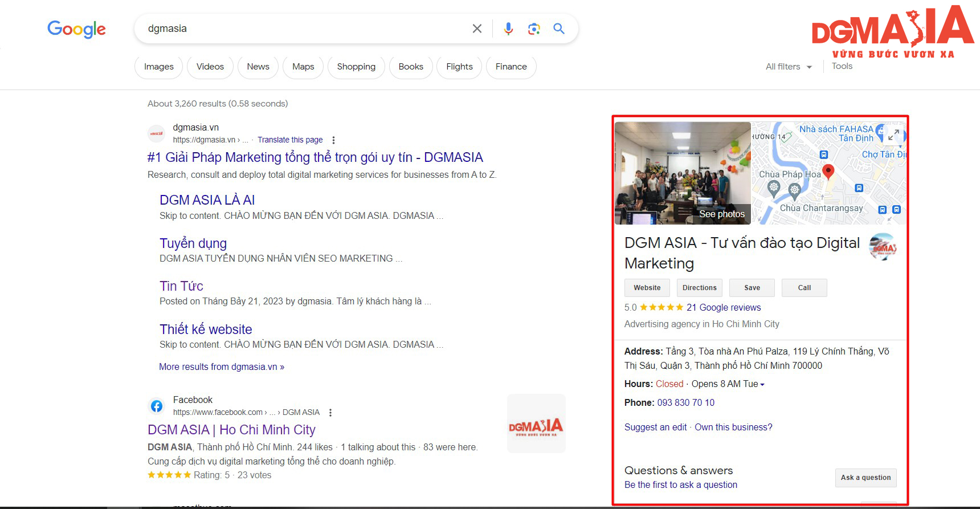Click the Directions button

point(700,288)
